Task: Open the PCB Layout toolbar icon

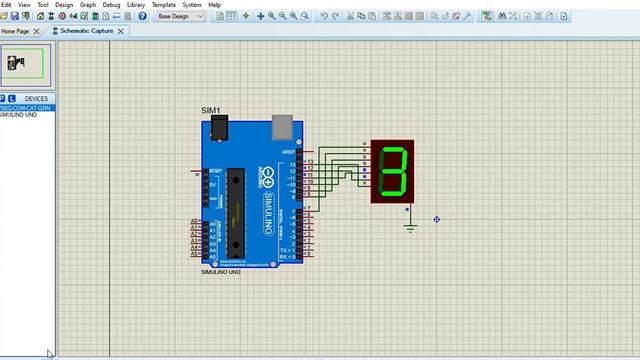Action: click(62, 16)
